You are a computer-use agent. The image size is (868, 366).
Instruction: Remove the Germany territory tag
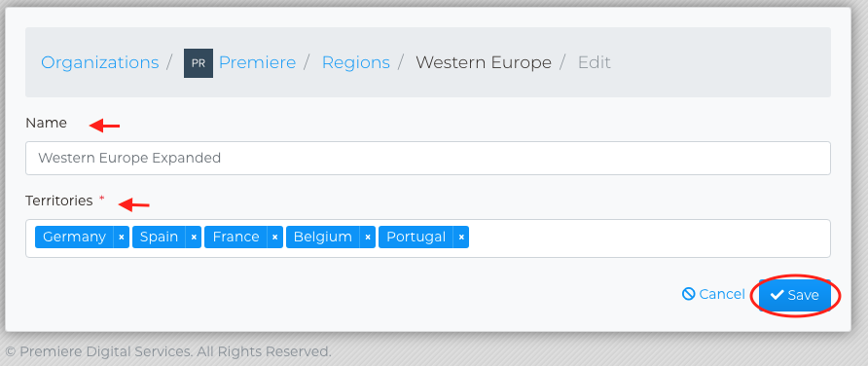click(122, 237)
